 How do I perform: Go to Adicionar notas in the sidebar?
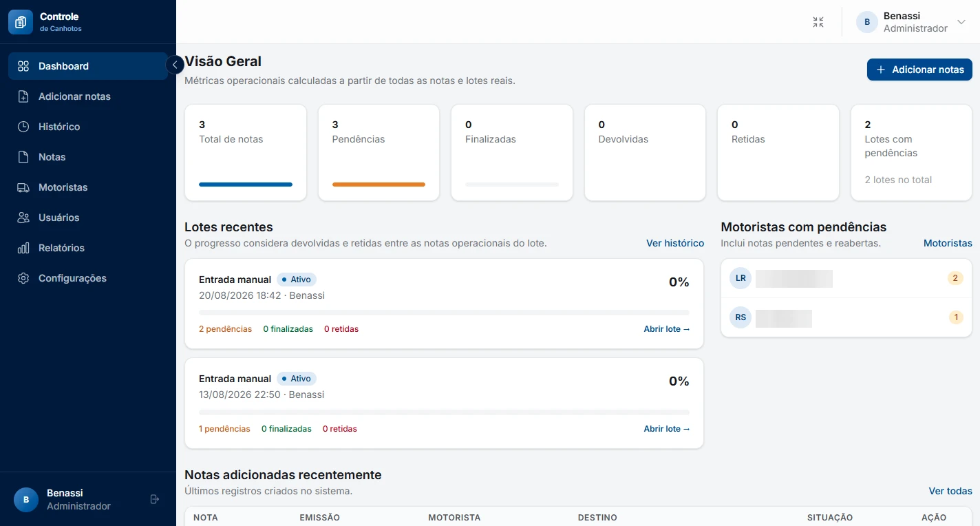click(88, 96)
